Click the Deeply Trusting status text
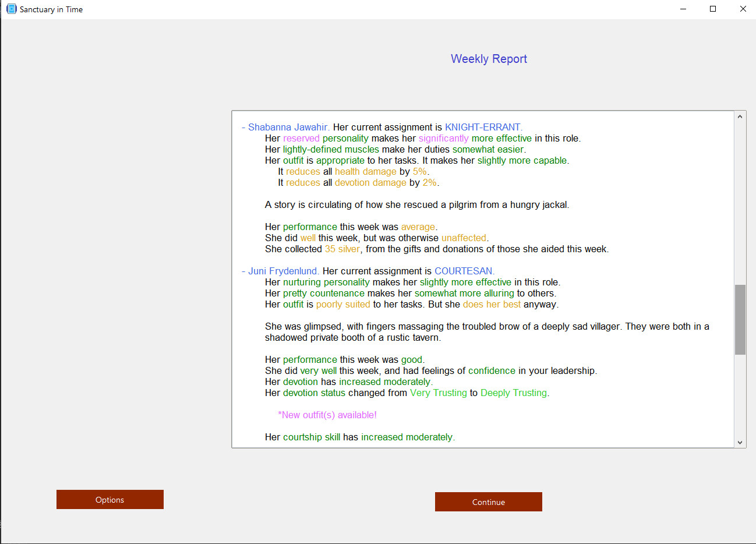Screen dimensions: 756x544 click(513, 393)
